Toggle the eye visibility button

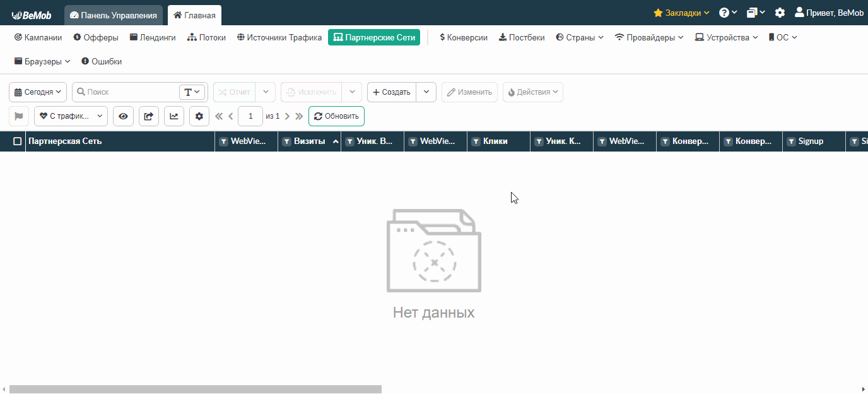coord(124,116)
